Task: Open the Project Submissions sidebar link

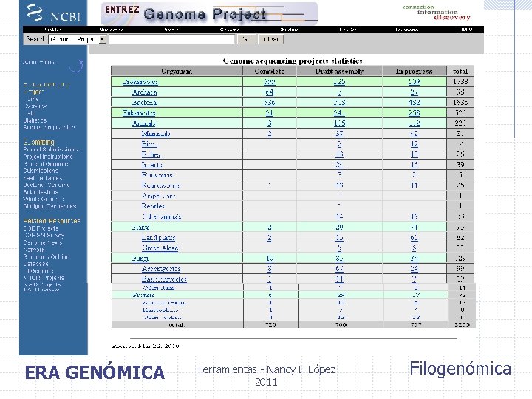Action: pos(50,149)
